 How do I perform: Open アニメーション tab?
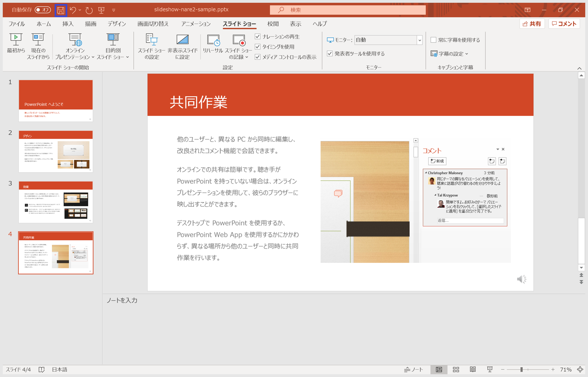pyautogui.click(x=196, y=24)
